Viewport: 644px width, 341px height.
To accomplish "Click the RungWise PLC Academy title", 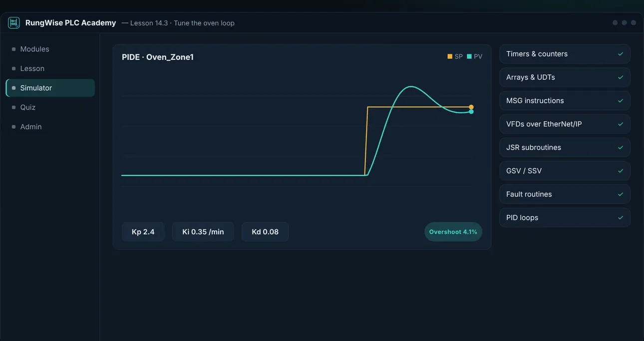I will click(x=71, y=23).
